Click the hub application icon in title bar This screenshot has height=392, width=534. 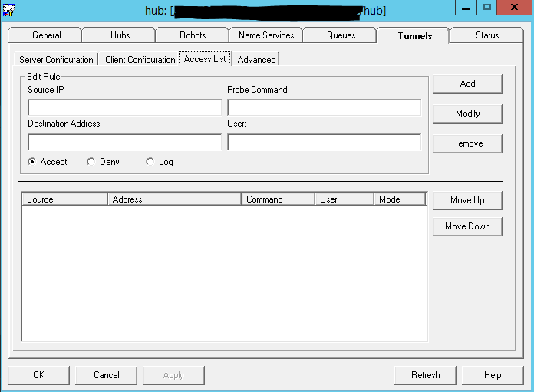(9, 10)
